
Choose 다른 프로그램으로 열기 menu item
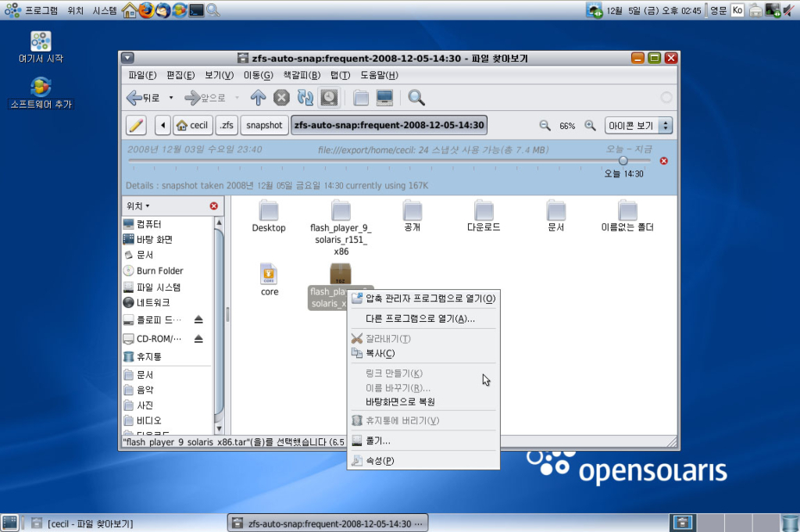423,318
